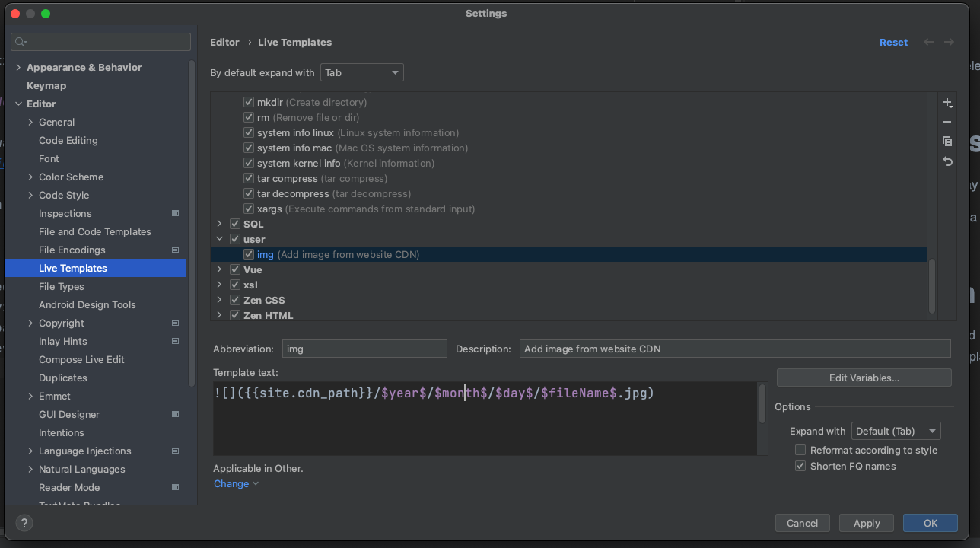Open the By default expand with dropdown
980x548 pixels.
click(362, 72)
